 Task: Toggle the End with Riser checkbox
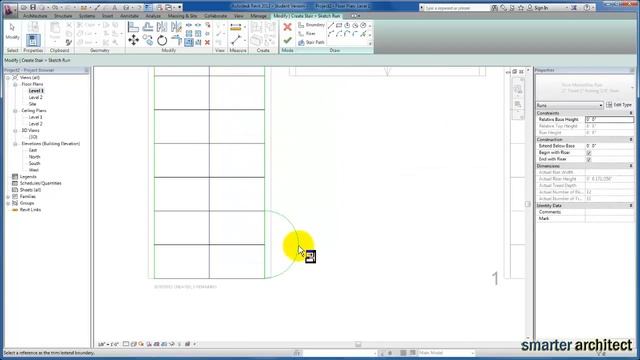tap(589, 159)
